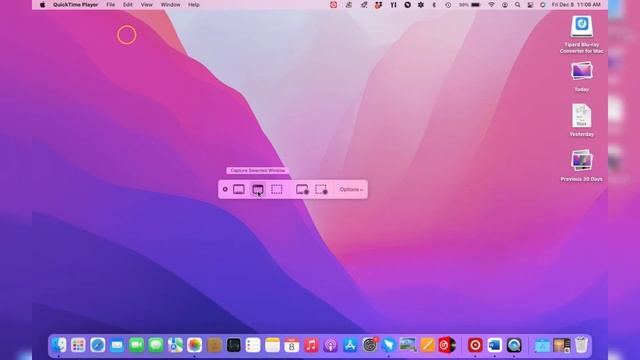Open Reminders from the Dock
The height and width of the screenshot is (360, 640).
[x=253, y=345]
